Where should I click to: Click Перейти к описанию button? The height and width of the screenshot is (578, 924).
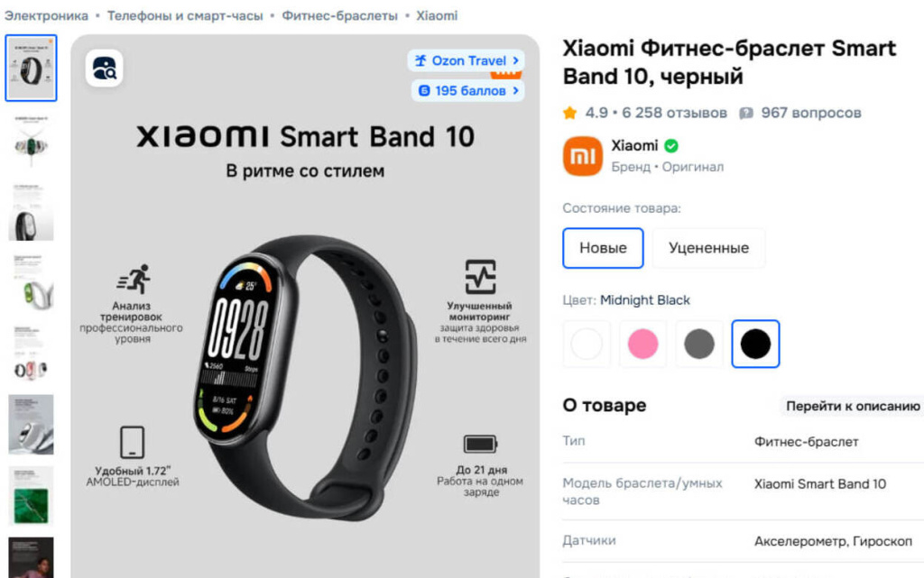pyautogui.click(x=852, y=406)
